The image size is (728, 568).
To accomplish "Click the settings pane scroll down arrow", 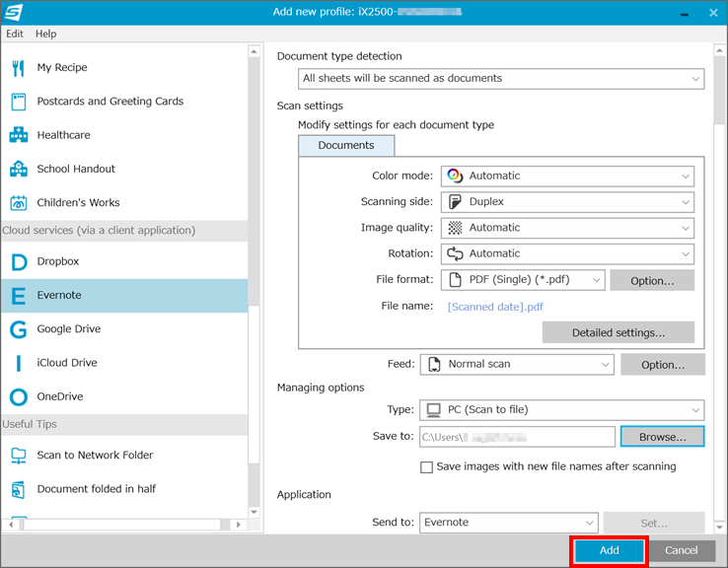I will click(x=719, y=528).
